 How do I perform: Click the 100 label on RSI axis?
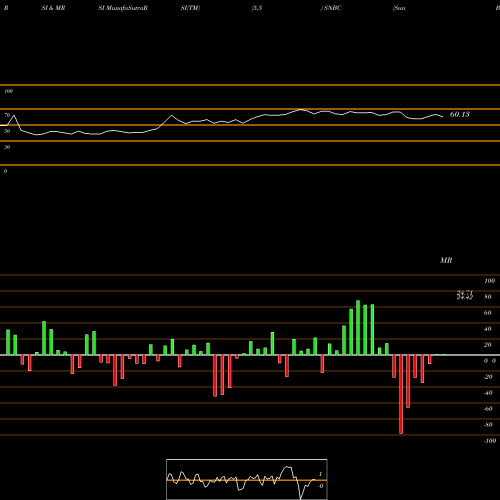pyautogui.click(x=8, y=91)
